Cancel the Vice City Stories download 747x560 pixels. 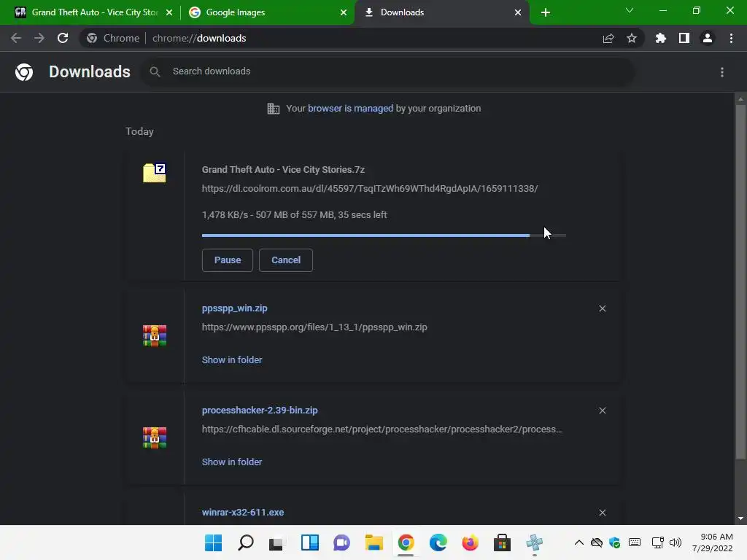tap(286, 260)
